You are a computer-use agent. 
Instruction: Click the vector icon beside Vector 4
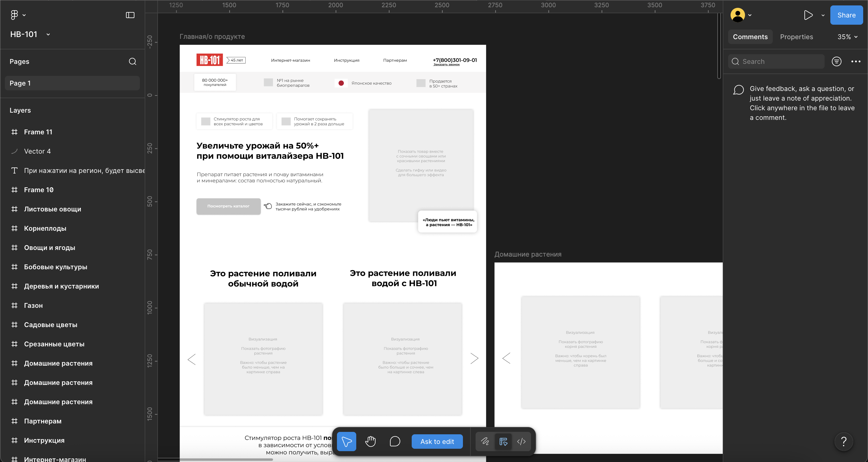coord(14,151)
